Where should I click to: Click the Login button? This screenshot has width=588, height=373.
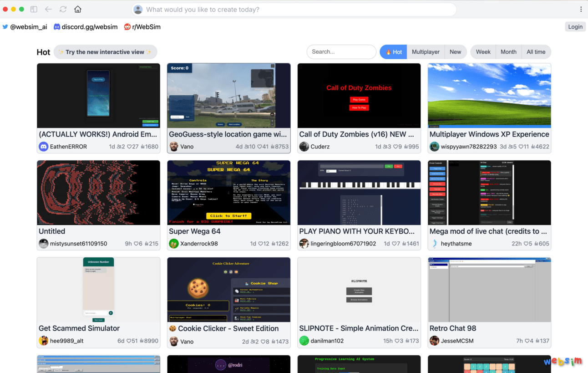575,27
